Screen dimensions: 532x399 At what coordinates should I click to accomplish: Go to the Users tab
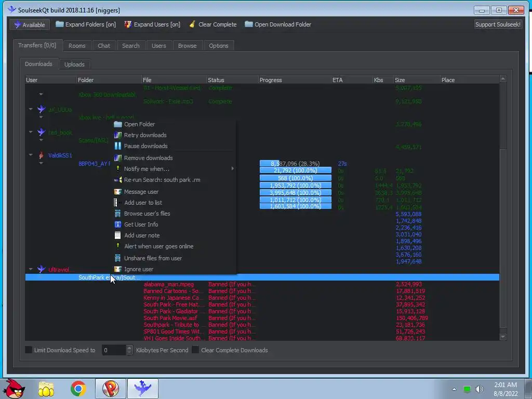coord(159,46)
